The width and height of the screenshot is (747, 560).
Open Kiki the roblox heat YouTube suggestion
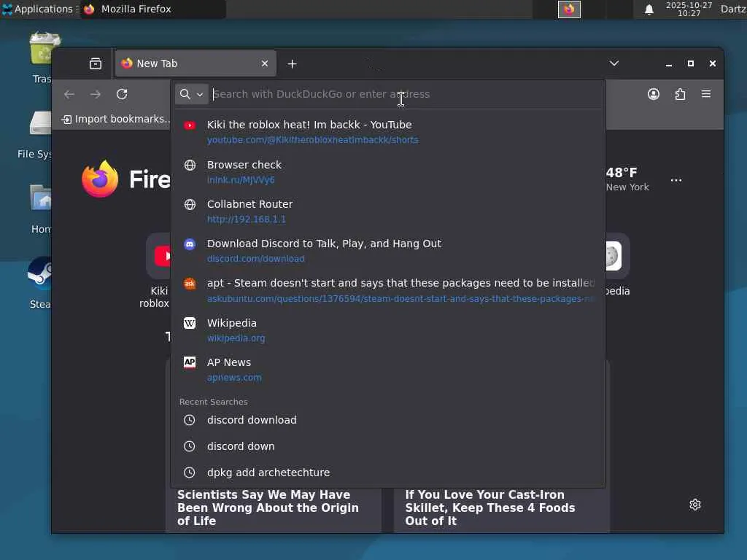388,132
